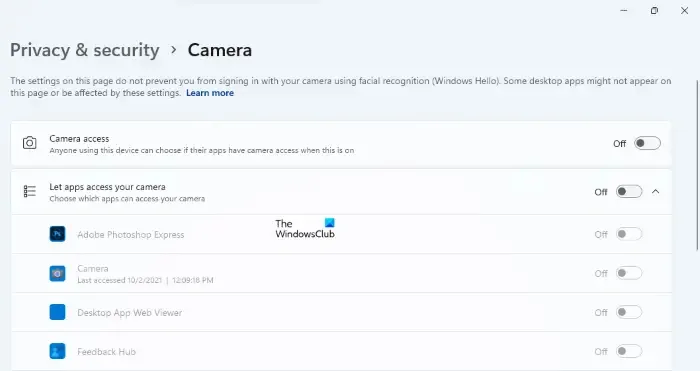The width and height of the screenshot is (700, 371).
Task: Go back to Privacy & security breadcrumb
Action: pyautogui.click(x=85, y=50)
